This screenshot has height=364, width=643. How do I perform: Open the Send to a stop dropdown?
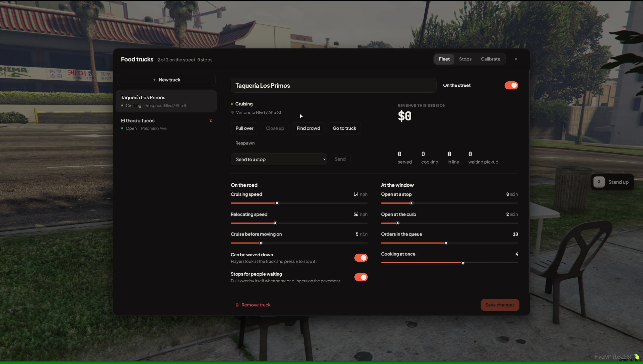(279, 159)
